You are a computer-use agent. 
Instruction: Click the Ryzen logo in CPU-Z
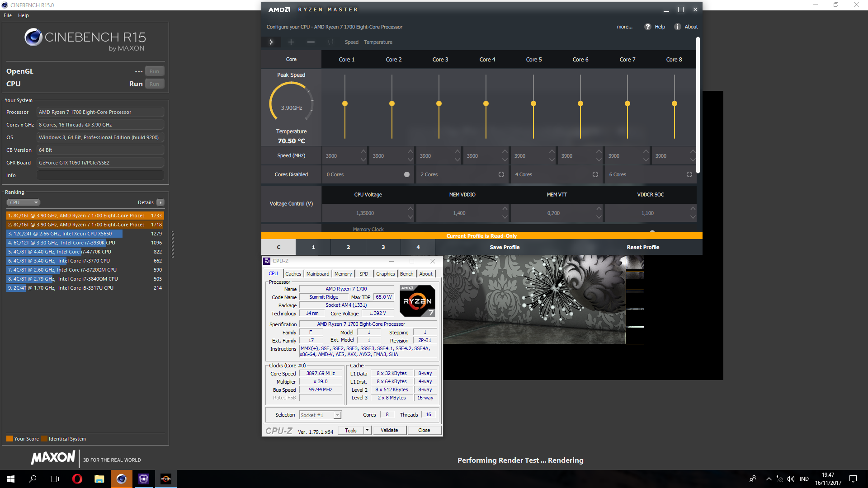click(x=417, y=300)
